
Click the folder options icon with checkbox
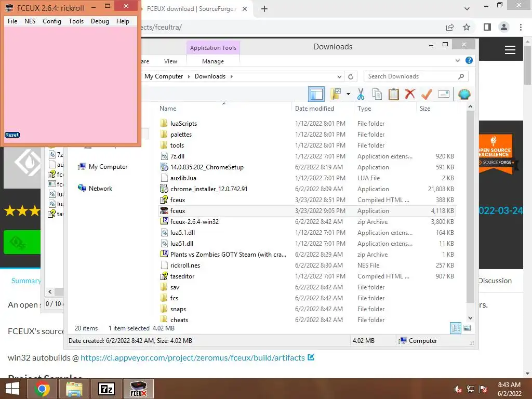point(336,94)
